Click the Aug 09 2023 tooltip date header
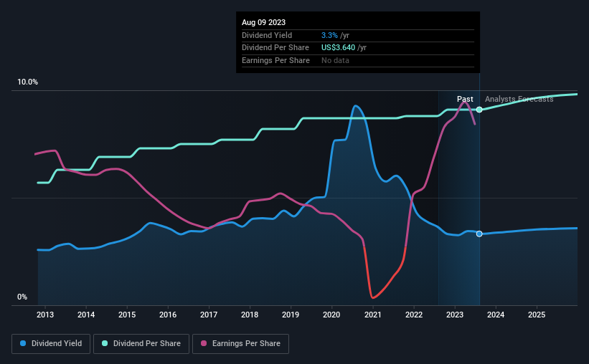 click(x=264, y=22)
